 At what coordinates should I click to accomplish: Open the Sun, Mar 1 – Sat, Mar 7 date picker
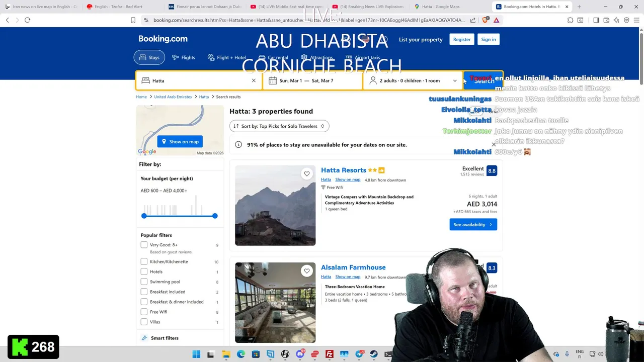313,80
